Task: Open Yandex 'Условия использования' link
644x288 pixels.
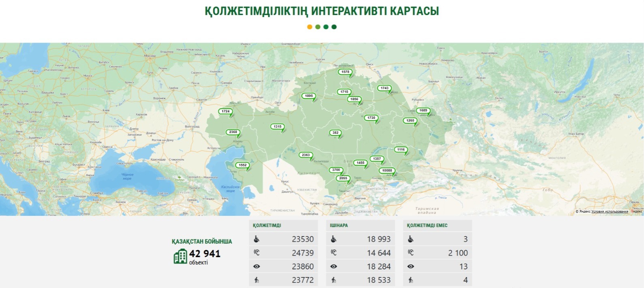Action: tap(610, 211)
